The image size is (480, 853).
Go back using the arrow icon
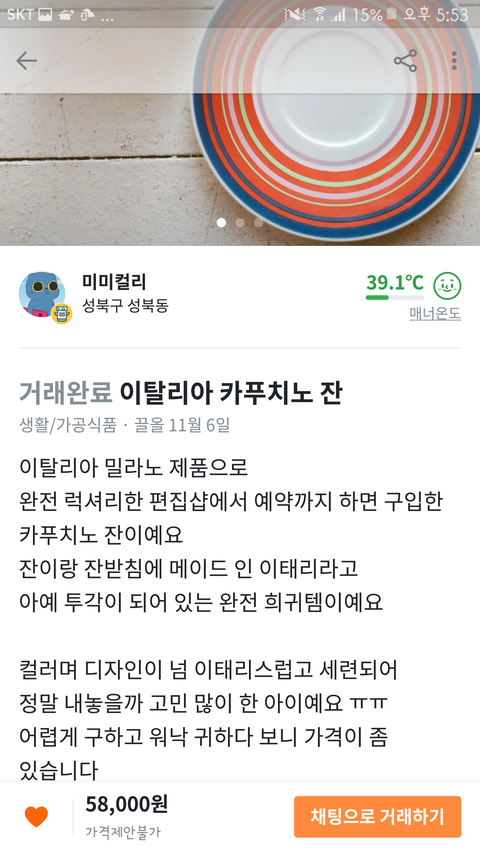(26, 61)
